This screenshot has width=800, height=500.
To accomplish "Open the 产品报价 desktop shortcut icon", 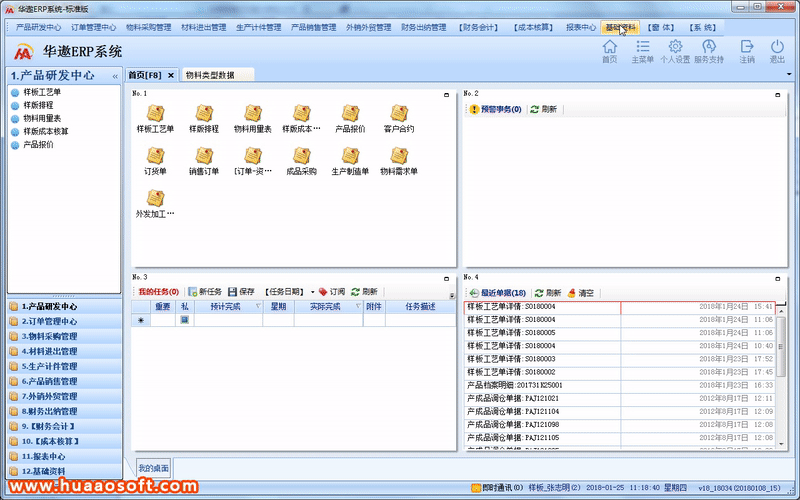I will click(350, 118).
